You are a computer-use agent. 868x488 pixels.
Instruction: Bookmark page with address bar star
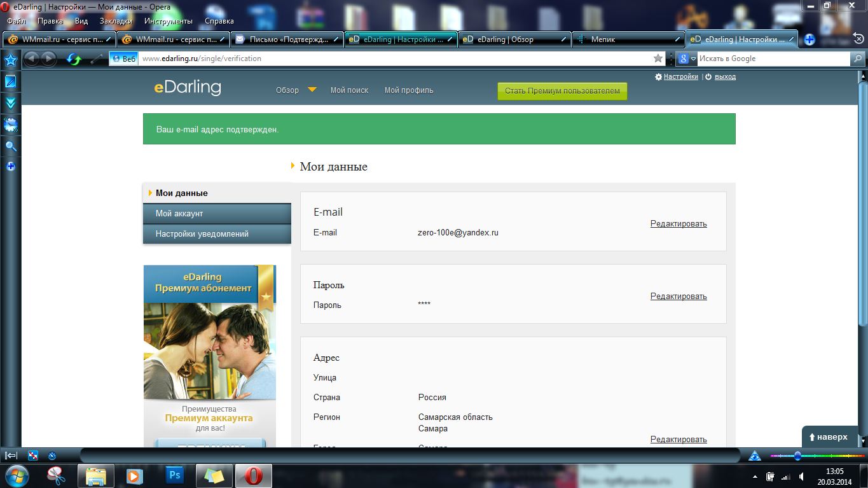tap(658, 59)
